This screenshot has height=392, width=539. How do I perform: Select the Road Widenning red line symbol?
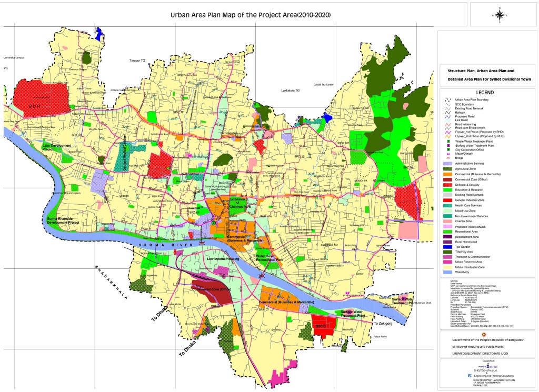pos(448,124)
